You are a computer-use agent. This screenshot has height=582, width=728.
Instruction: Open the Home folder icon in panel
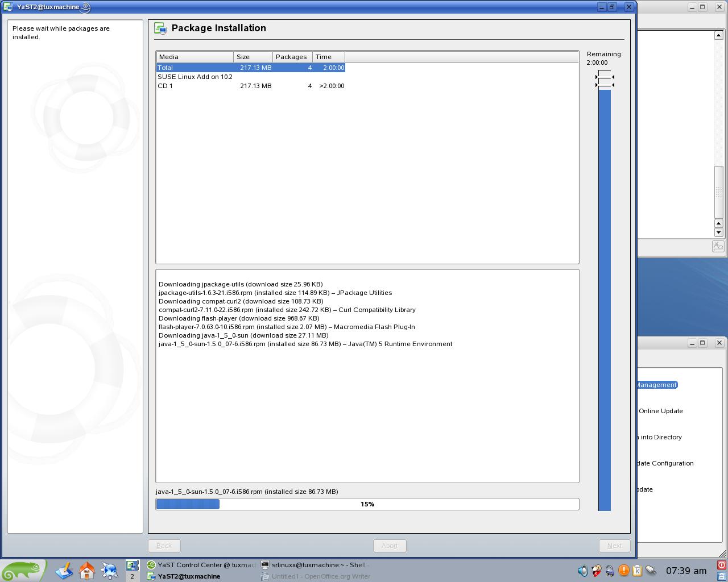(87, 570)
